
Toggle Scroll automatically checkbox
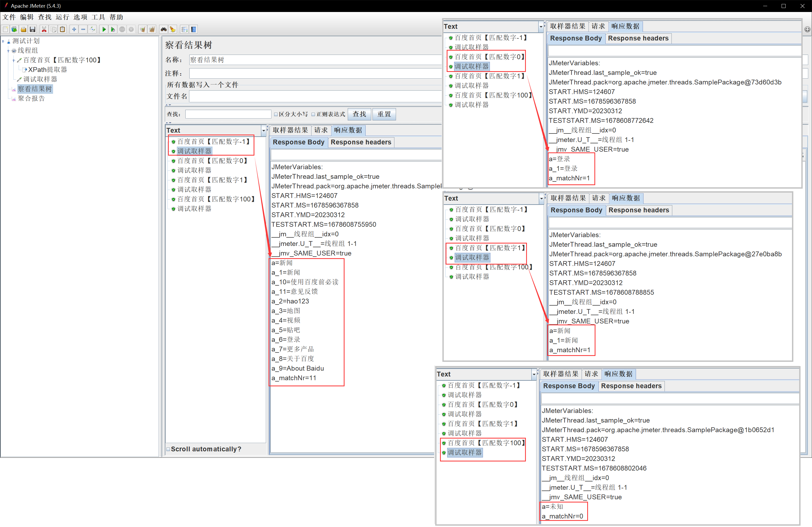point(168,449)
